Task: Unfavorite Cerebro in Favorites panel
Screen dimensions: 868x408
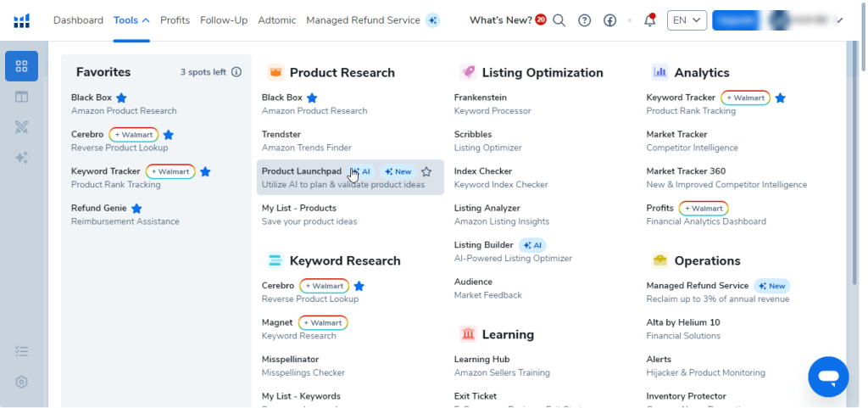Action: 169,135
